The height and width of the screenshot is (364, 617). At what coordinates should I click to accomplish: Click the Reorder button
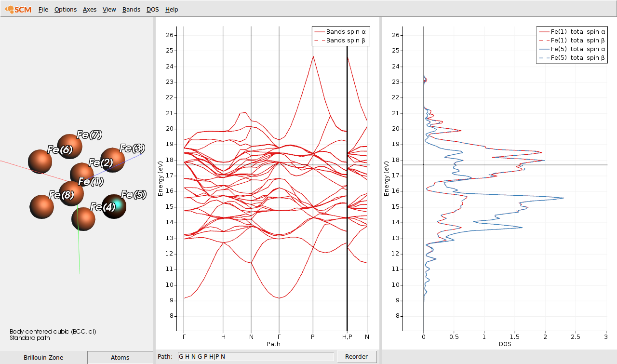(357, 356)
